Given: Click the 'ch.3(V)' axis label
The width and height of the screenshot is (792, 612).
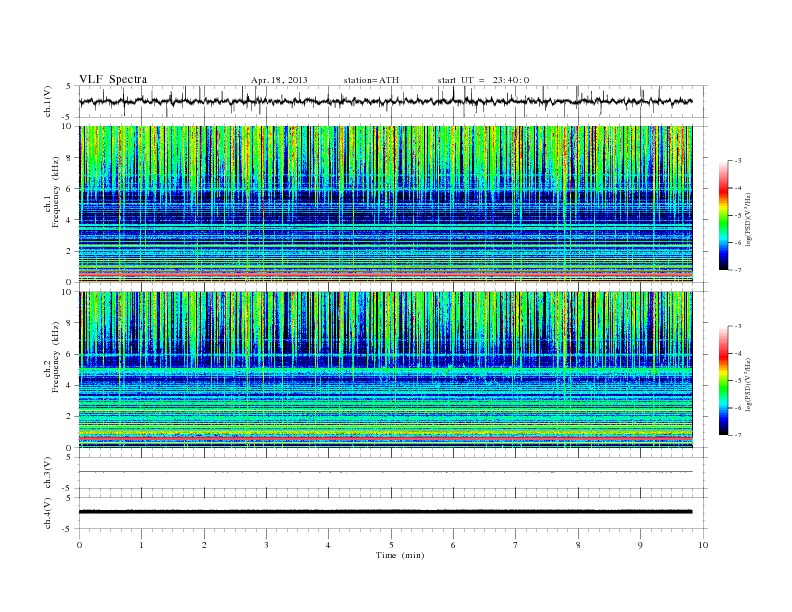Looking at the screenshot, I should [x=48, y=473].
